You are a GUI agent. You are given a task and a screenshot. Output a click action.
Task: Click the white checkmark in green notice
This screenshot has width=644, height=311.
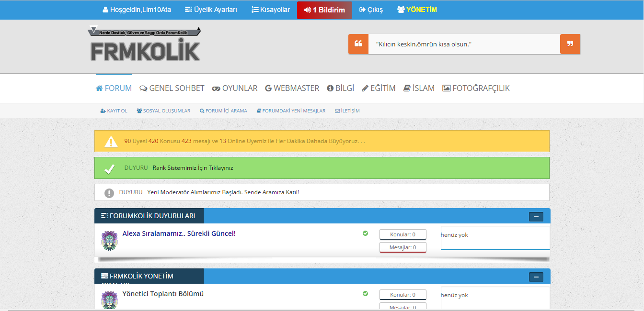110,168
